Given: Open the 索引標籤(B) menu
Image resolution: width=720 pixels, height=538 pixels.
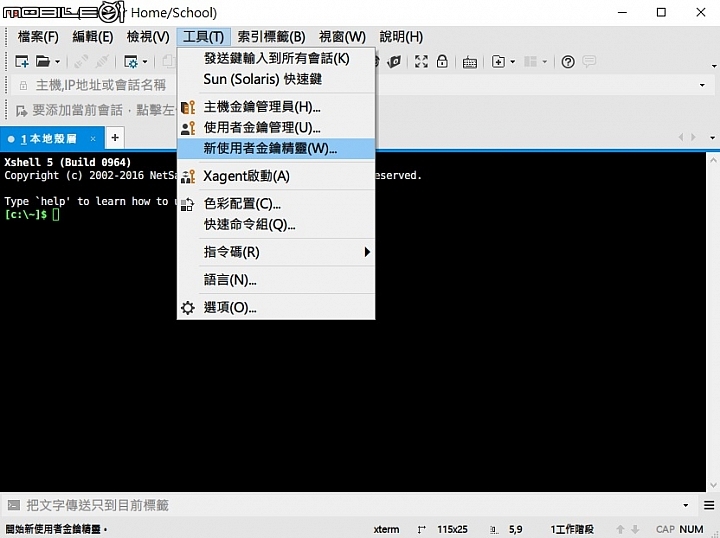Looking at the screenshot, I should (x=271, y=36).
